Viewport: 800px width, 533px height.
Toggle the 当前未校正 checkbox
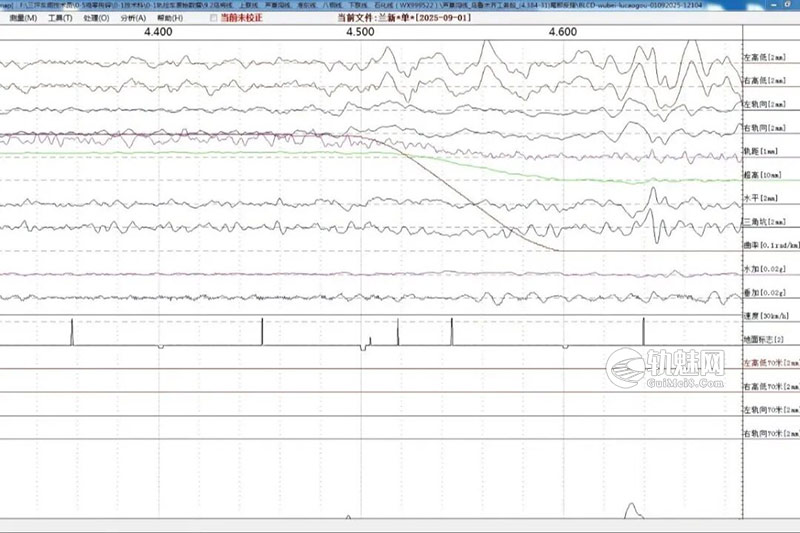click(x=213, y=18)
